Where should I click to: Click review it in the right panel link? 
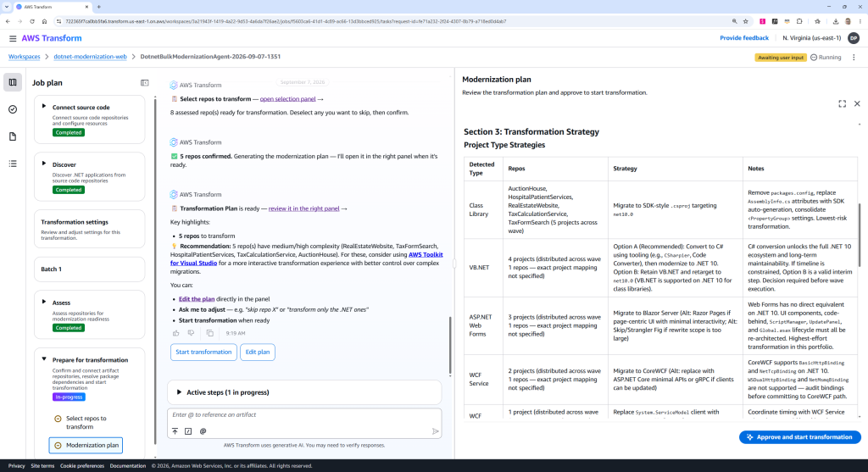(304, 208)
